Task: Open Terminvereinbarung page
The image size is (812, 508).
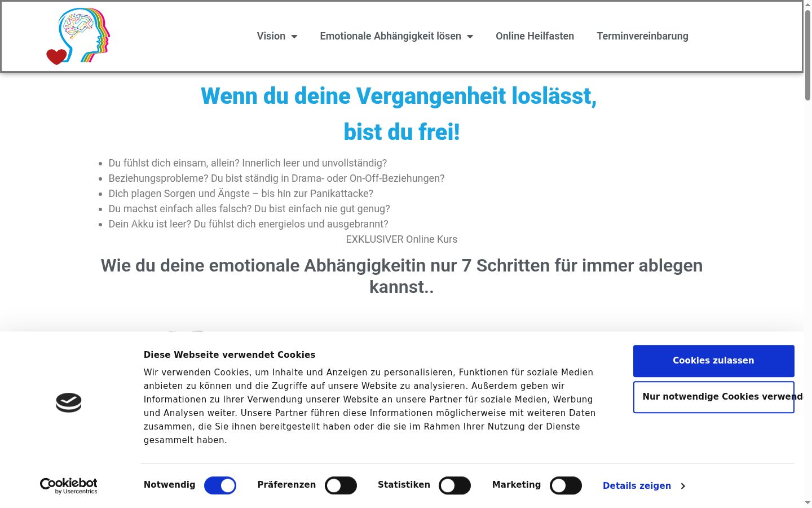Action: pyautogui.click(x=642, y=36)
